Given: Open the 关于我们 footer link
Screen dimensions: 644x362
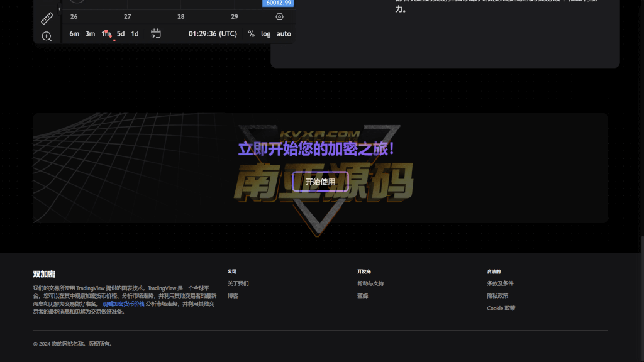Looking at the screenshot, I should coord(238,283).
